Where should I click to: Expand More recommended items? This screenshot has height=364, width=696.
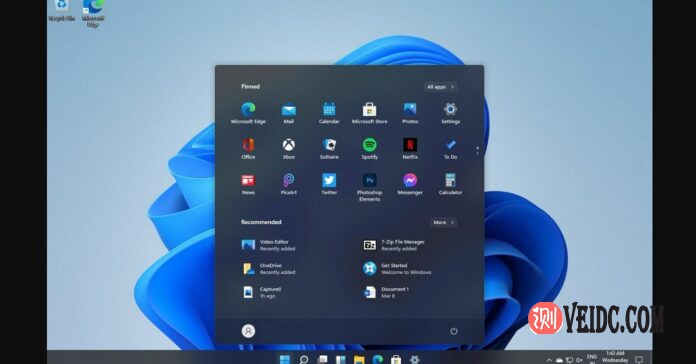coord(443,222)
